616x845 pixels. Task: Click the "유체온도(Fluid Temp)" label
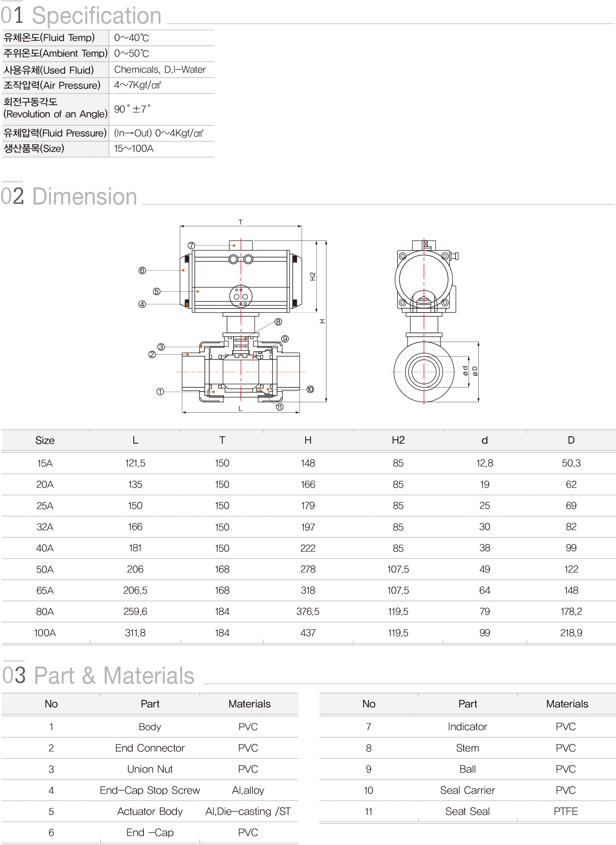[x=49, y=38]
